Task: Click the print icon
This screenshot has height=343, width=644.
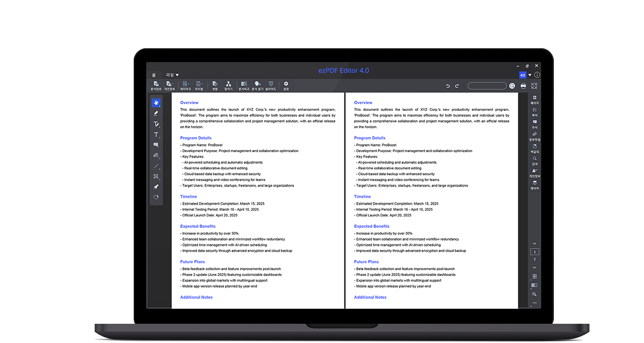Action: coord(523,86)
